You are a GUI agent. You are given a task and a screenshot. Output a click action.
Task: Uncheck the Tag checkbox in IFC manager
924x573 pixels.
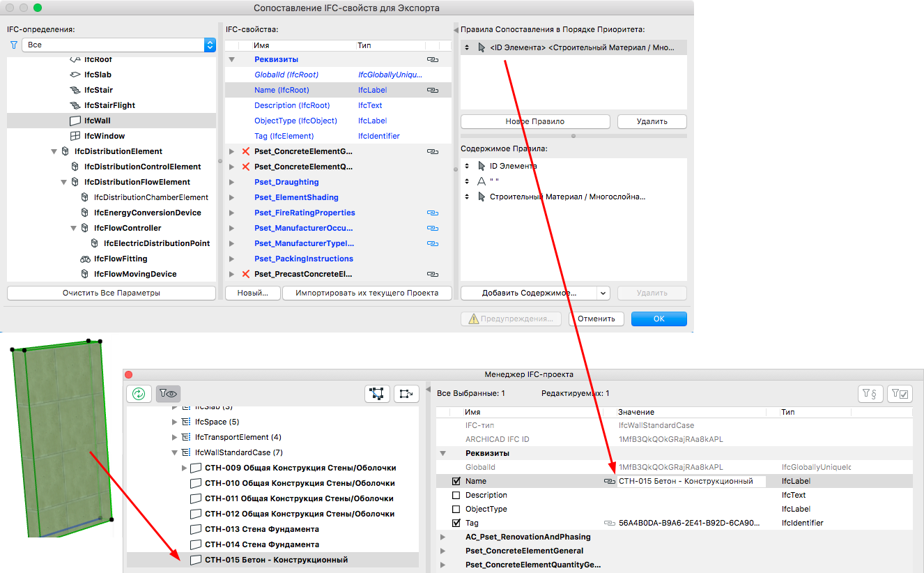(456, 523)
